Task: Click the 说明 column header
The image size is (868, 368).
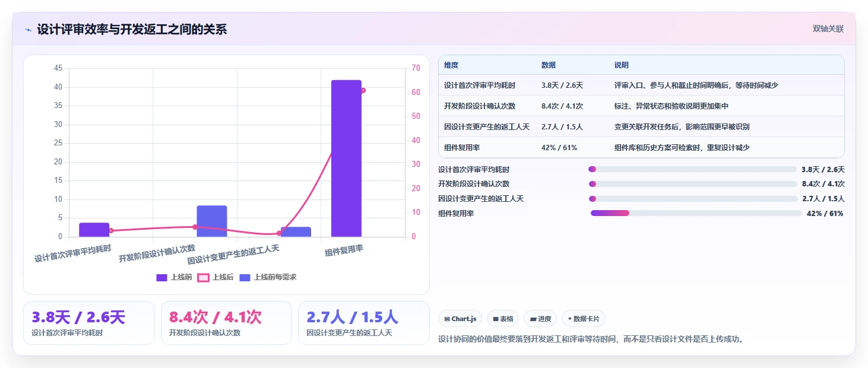Action: (x=622, y=65)
